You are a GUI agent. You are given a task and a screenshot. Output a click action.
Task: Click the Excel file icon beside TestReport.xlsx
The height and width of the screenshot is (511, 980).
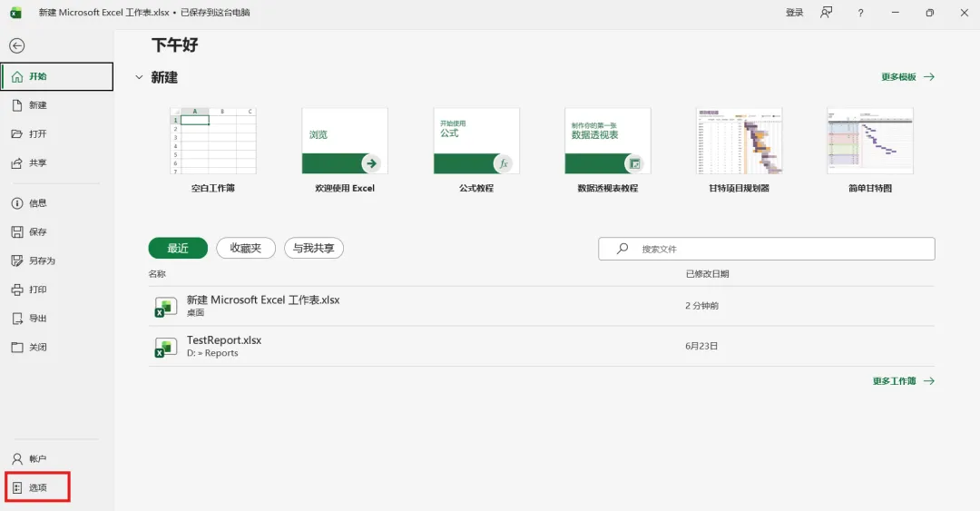(166, 347)
